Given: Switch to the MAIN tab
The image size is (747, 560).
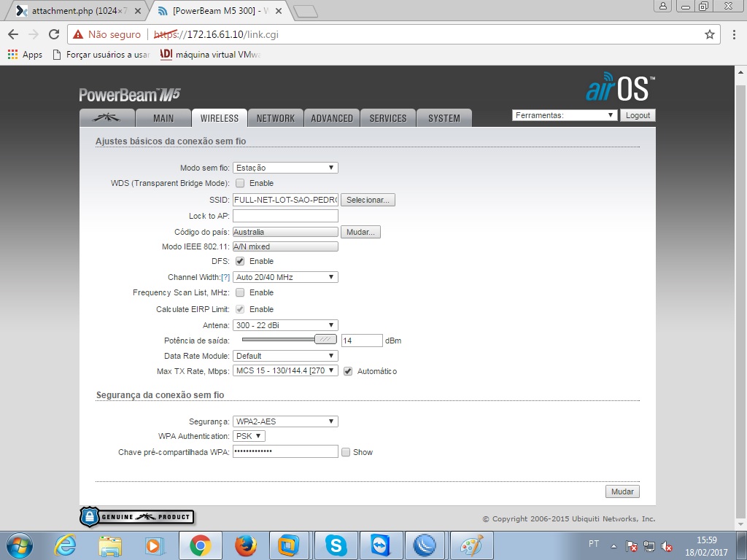Looking at the screenshot, I should pos(163,118).
